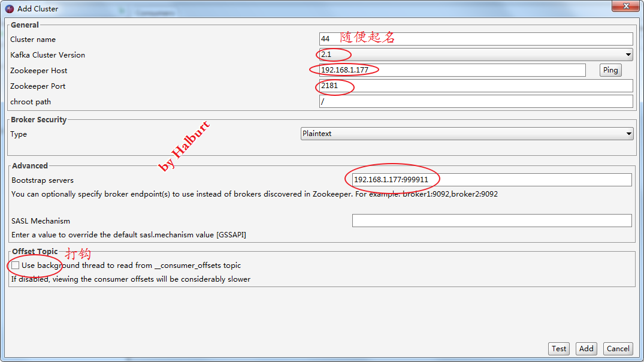644x362 pixels.
Task: Click the Test button
Action: [x=558, y=349]
